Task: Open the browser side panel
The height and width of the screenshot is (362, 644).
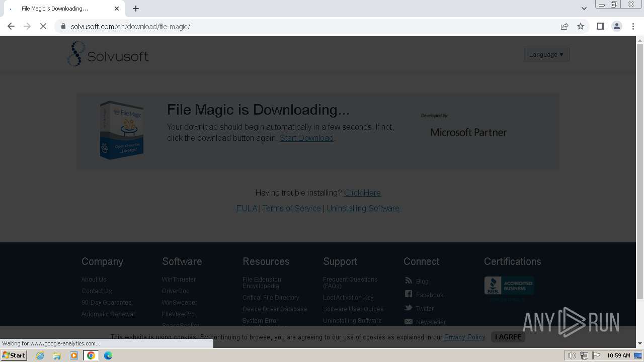Action: (601, 26)
